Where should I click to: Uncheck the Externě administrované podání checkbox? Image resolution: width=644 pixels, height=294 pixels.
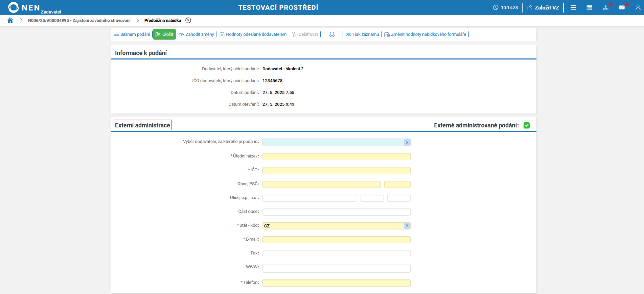point(526,125)
